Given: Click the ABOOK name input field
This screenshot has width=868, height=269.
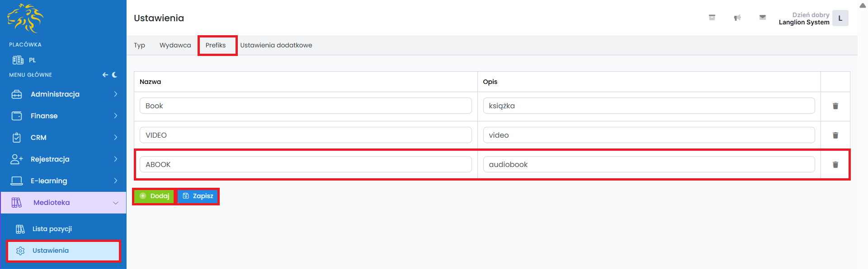Looking at the screenshot, I should point(305,164).
